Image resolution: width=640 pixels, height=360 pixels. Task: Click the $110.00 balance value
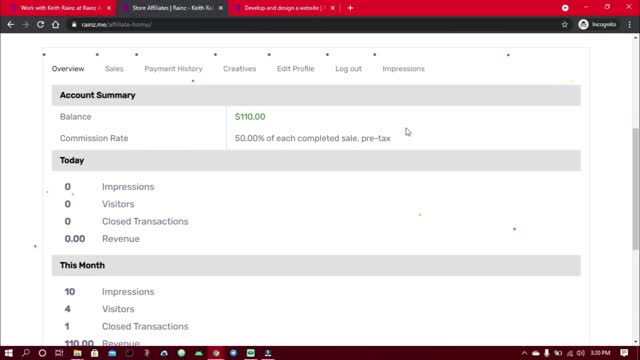click(250, 117)
